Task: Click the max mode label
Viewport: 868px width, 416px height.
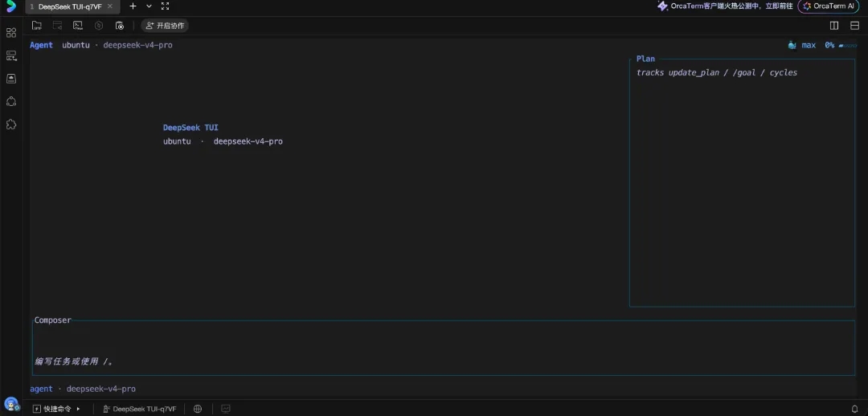Action: coord(809,45)
